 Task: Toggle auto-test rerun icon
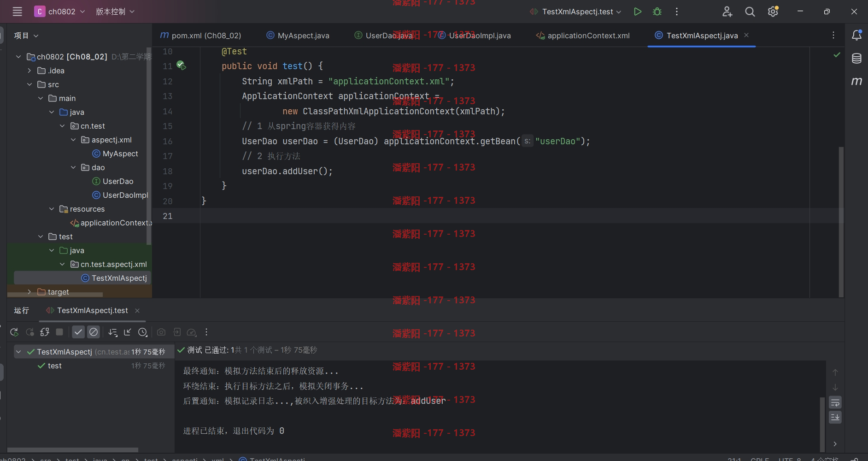(x=45, y=332)
